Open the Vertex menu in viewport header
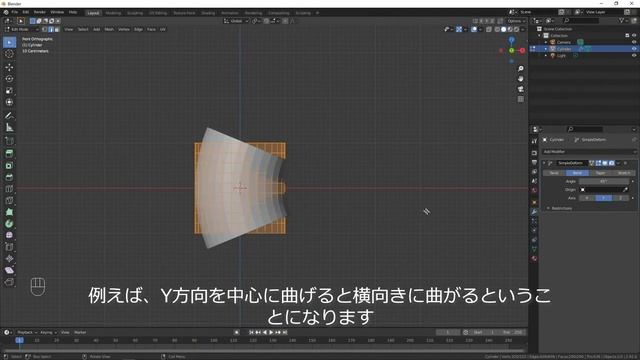 124,29
